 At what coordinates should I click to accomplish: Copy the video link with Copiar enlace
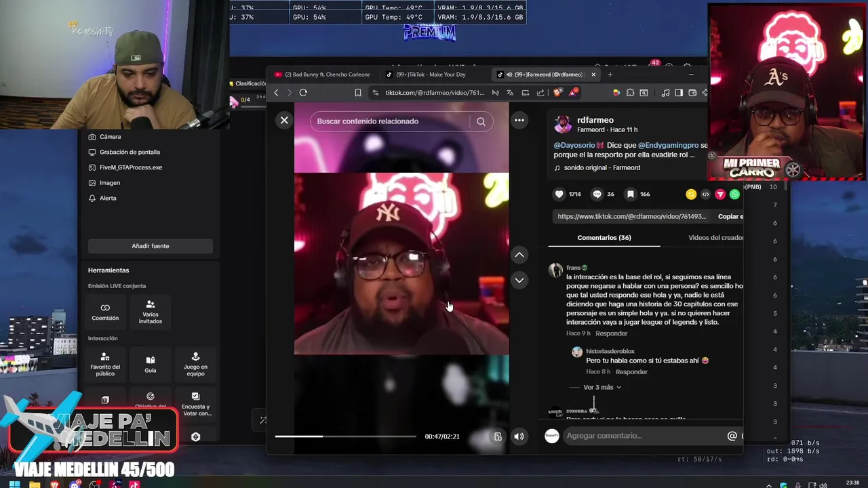coord(730,217)
